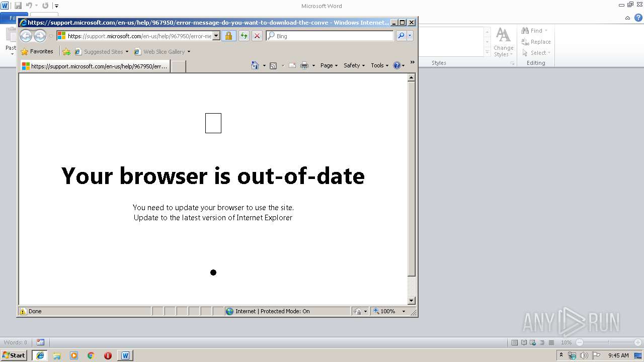This screenshot has height=362, width=644.
Task: Open the Favorites center
Action: tap(37, 51)
